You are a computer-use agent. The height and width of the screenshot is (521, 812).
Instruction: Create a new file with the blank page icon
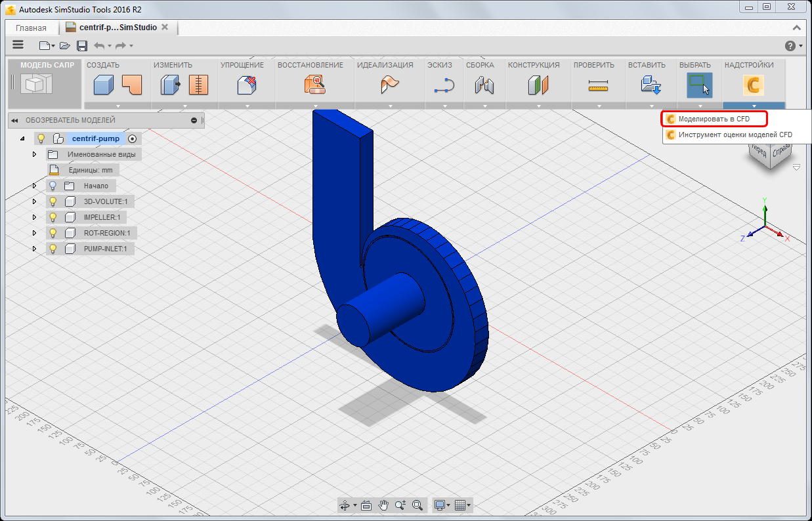coord(45,45)
